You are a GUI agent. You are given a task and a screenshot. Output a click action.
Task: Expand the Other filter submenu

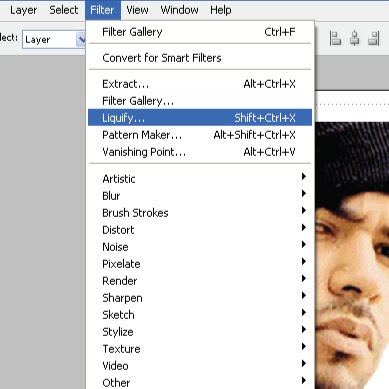199,382
